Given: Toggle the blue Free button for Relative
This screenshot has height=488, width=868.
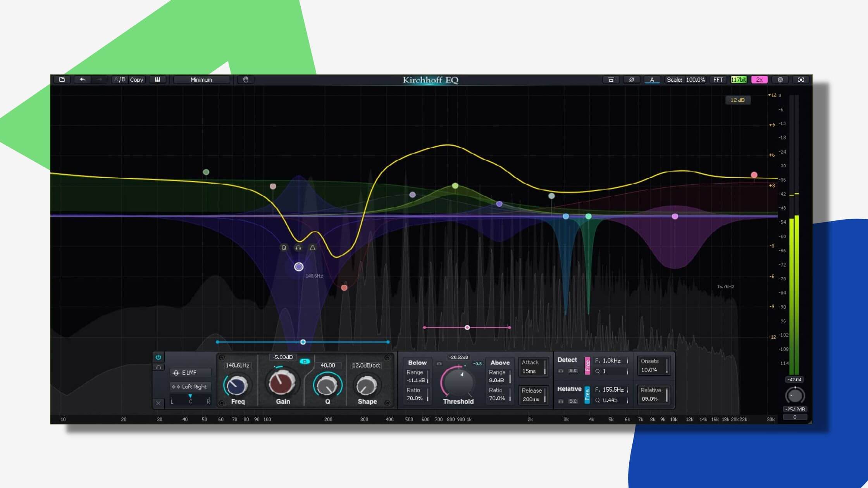Looking at the screenshot, I should [587, 395].
